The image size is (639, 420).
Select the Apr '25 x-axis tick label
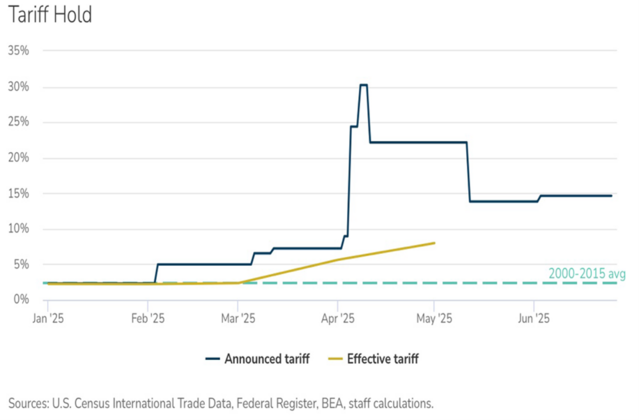(338, 320)
